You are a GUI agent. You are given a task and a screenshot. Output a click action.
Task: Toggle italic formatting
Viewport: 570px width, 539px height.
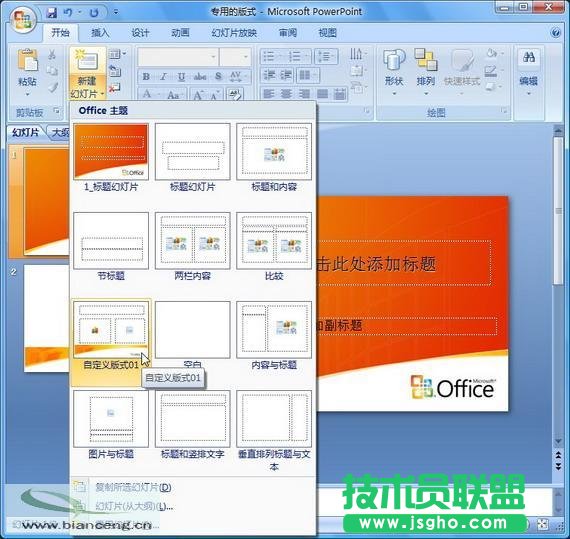[x=163, y=77]
